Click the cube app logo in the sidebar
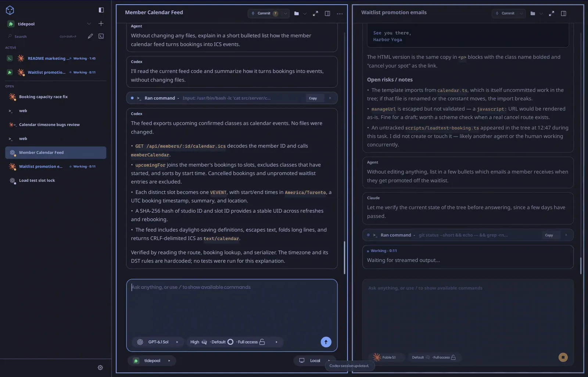 [10, 10]
